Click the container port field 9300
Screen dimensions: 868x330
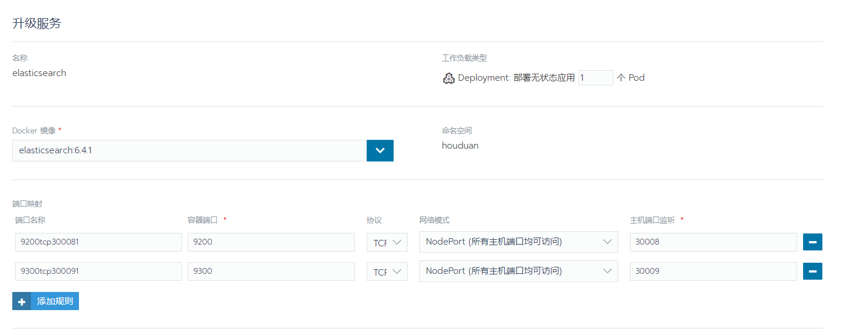point(271,271)
